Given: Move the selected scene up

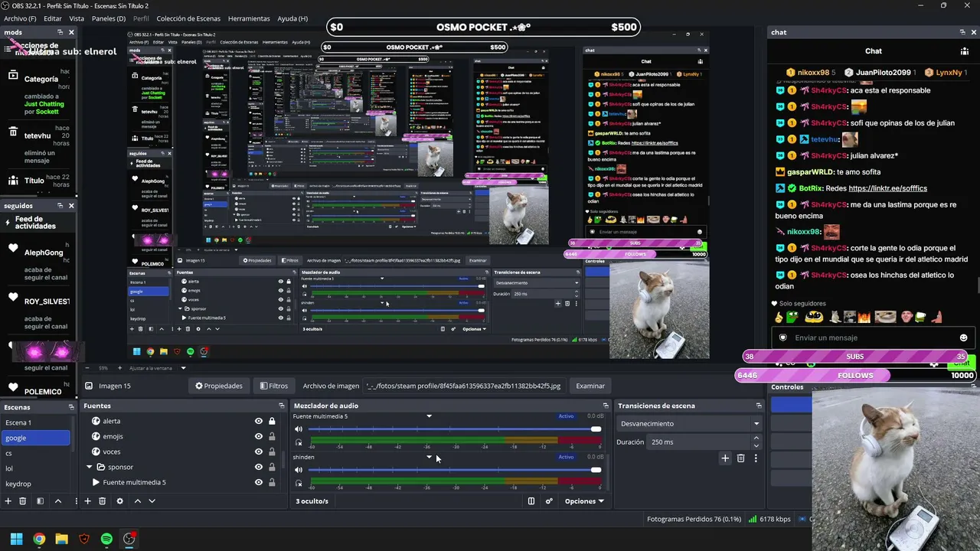Looking at the screenshot, I should click(x=57, y=501).
